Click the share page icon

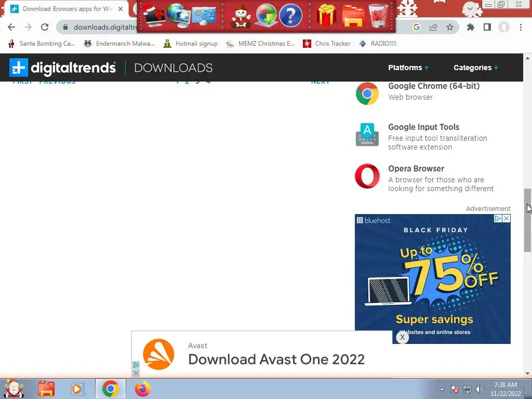tap(433, 27)
